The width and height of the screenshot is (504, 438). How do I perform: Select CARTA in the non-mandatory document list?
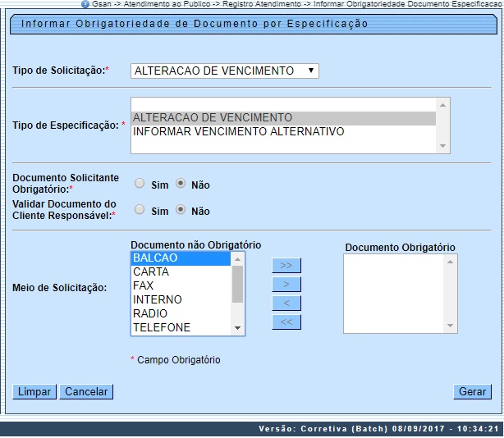click(150, 271)
